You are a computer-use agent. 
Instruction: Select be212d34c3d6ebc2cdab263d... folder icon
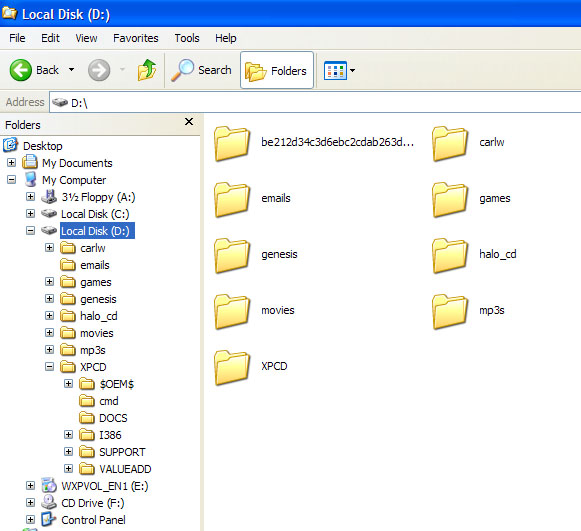232,143
